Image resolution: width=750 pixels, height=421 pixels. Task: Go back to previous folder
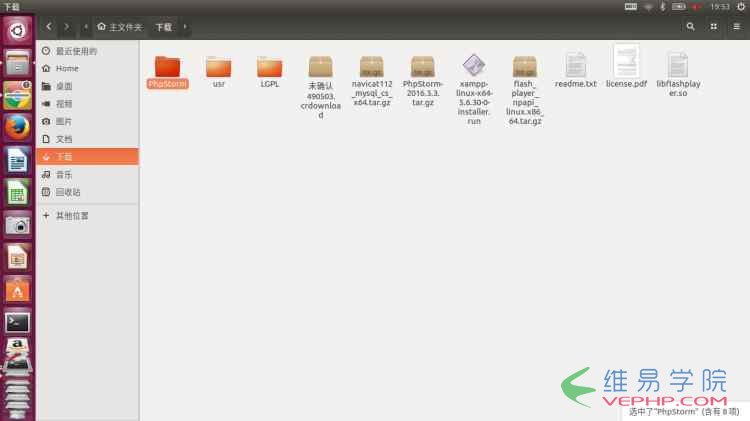(x=49, y=27)
